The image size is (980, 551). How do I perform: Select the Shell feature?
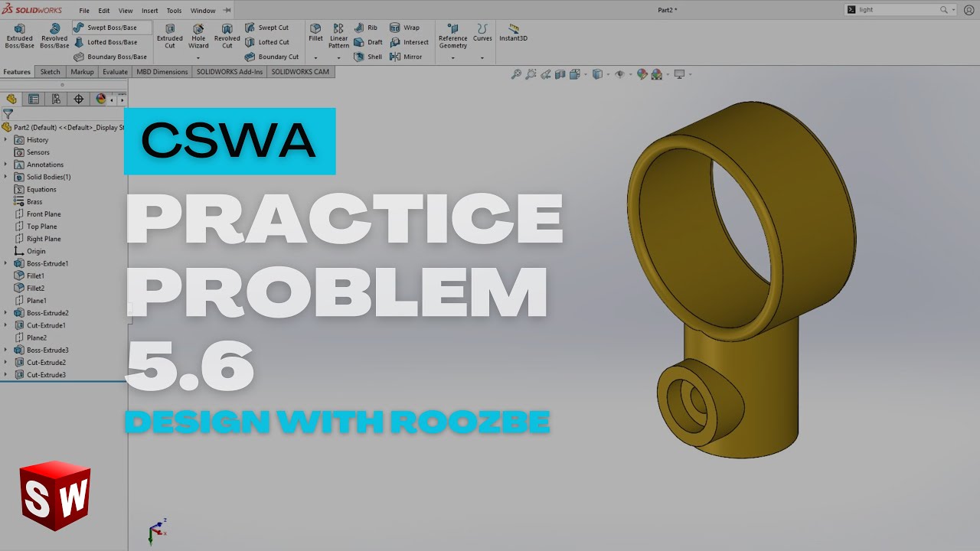pyautogui.click(x=367, y=57)
